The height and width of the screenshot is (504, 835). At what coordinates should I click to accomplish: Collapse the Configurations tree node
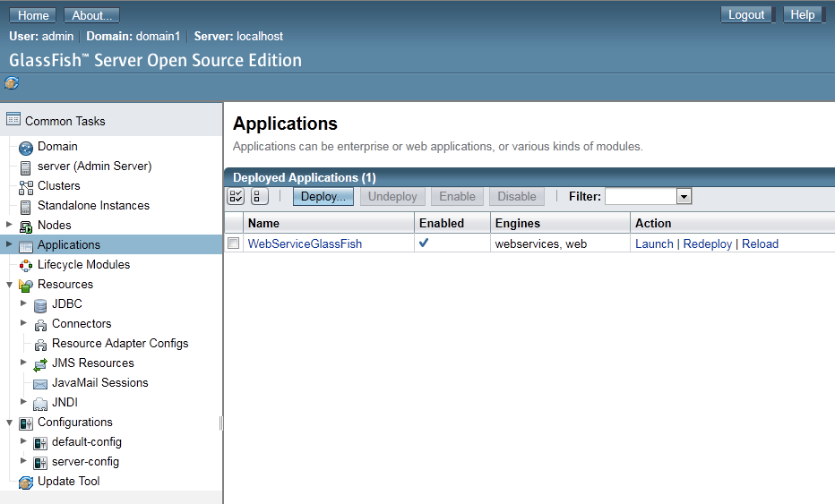pos(9,422)
